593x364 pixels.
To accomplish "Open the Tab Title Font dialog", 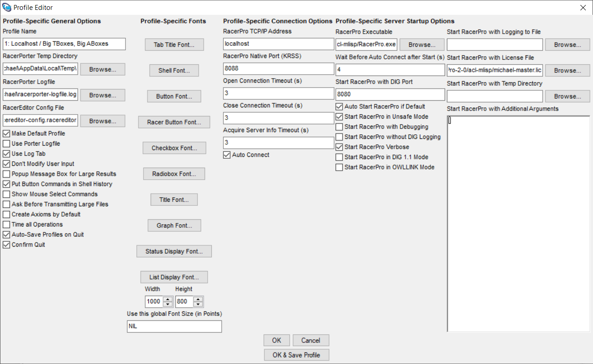I will click(174, 44).
